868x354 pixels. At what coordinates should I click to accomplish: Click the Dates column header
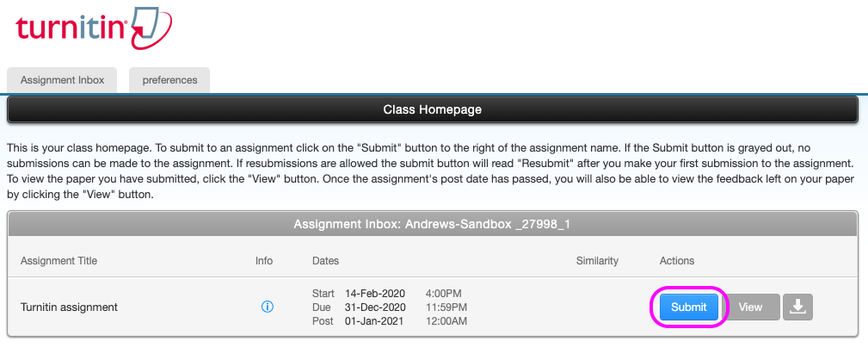[x=325, y=261]
